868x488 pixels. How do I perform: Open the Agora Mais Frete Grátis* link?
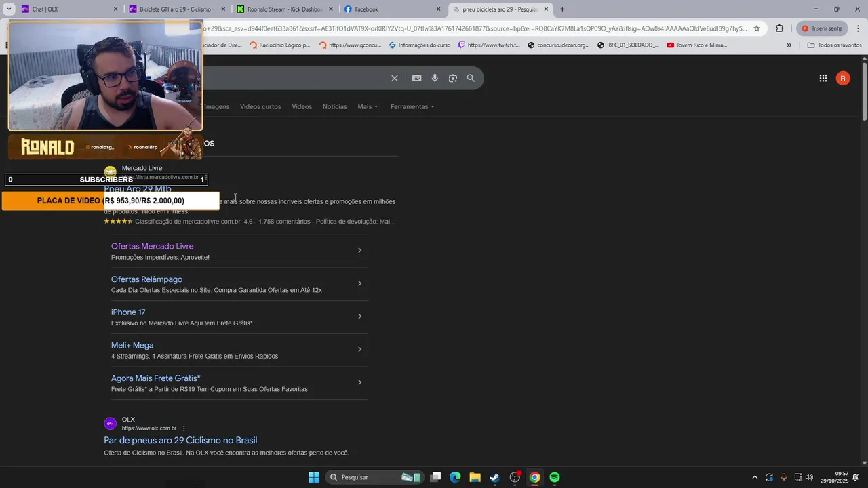(x=156, y=378)
